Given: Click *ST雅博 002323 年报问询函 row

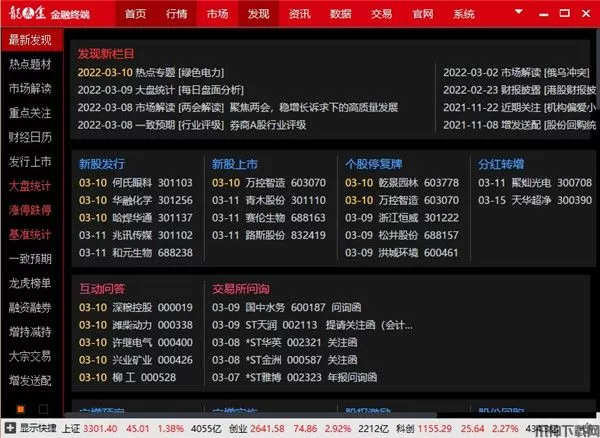Looking at the screenshot, I should pyautogui.click(x=295, y=378).
